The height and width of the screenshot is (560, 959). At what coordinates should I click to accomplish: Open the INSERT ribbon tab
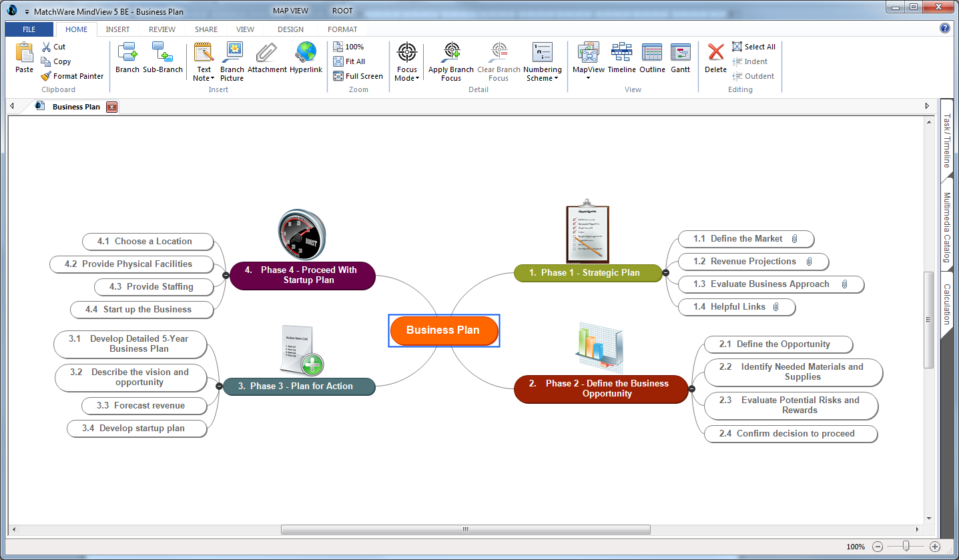[x=117, y=29]
